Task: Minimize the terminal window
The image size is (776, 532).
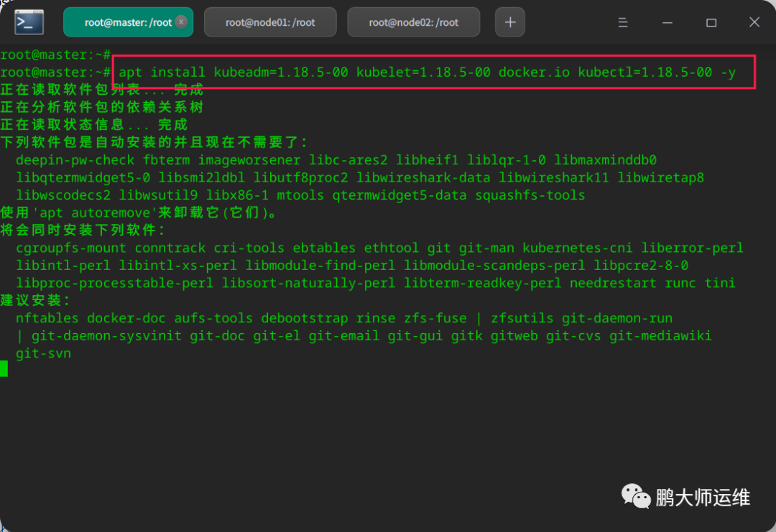Action: [x=667, y=23]
